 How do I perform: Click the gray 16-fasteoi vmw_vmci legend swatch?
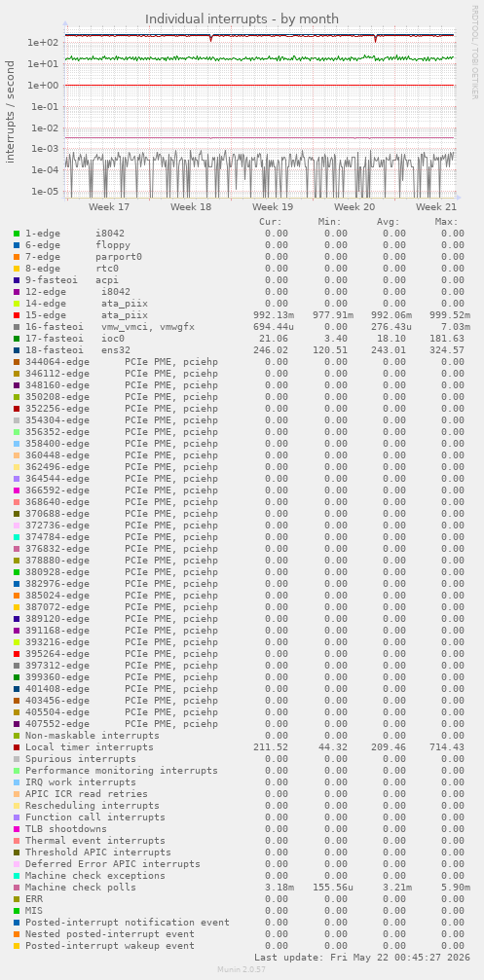[x=17, y=326]
